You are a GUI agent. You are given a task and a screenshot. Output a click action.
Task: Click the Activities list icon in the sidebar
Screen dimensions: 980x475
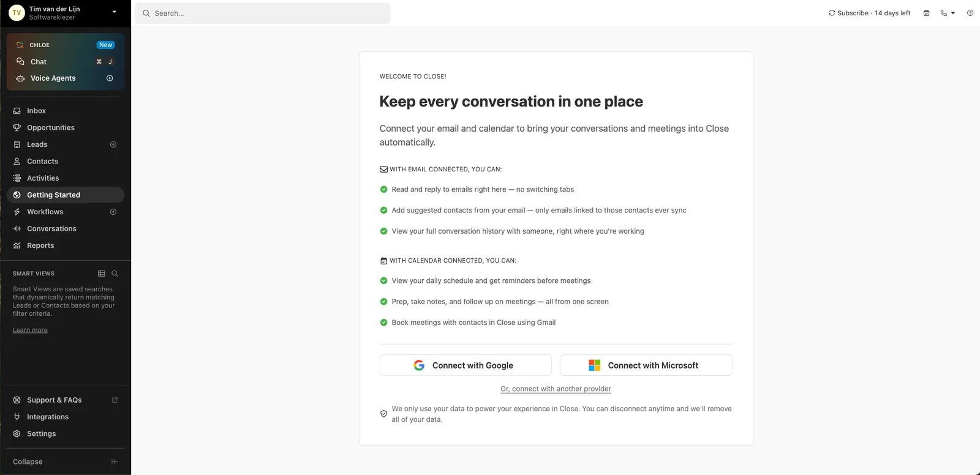[17, 178]
